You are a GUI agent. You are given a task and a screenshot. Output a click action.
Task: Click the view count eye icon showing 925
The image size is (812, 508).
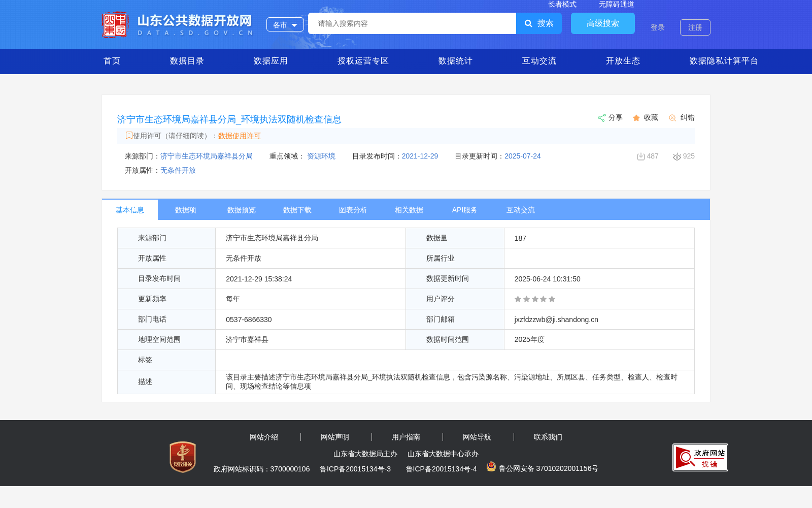677,156
